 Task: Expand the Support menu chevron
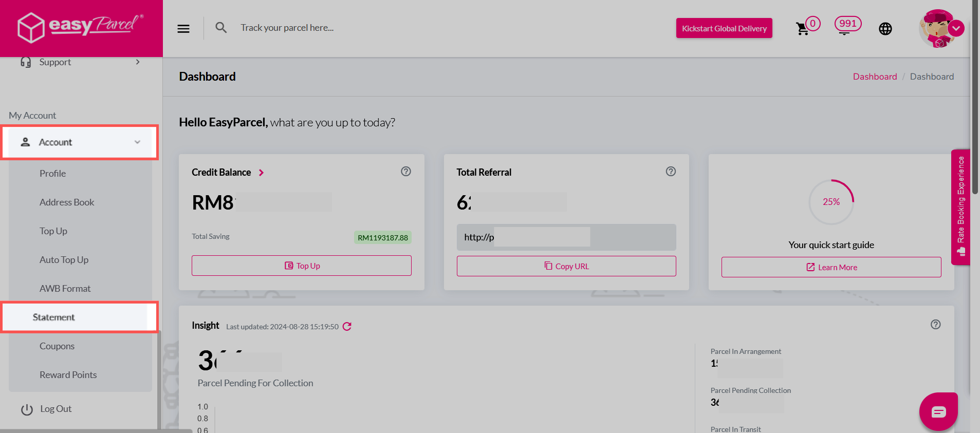(x=138, y=62)
